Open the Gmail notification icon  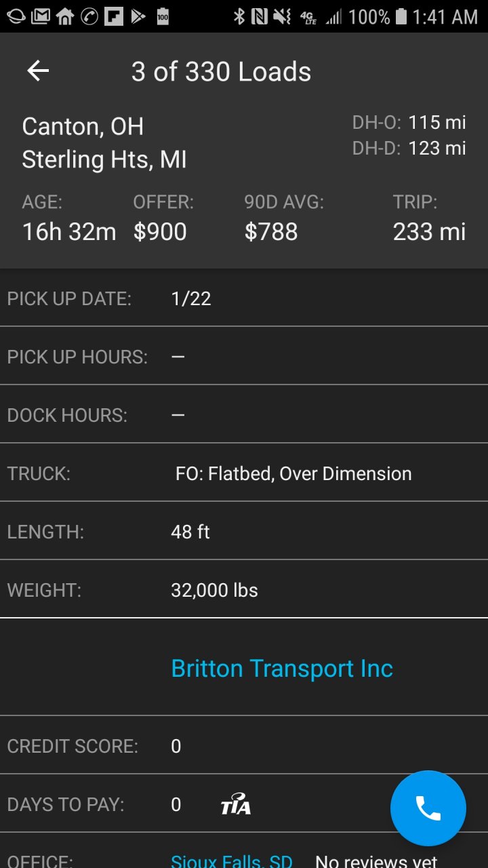(x=41, y=16)
